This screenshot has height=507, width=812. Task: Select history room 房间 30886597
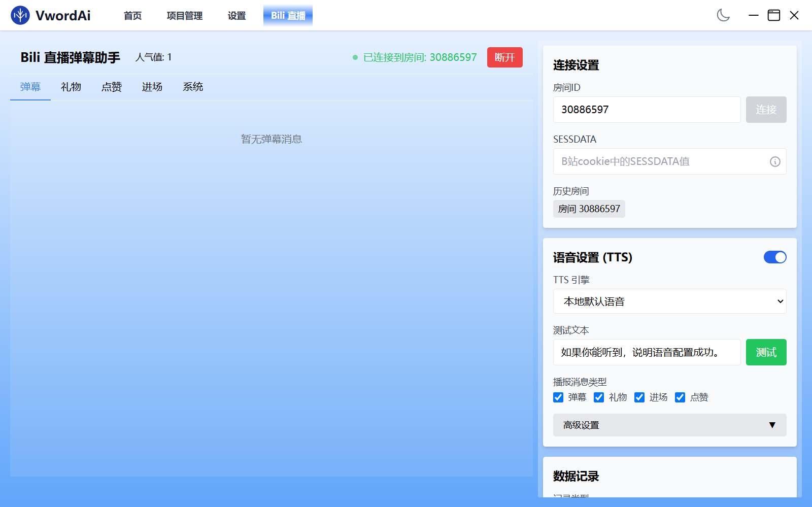(x=589, y=209)
